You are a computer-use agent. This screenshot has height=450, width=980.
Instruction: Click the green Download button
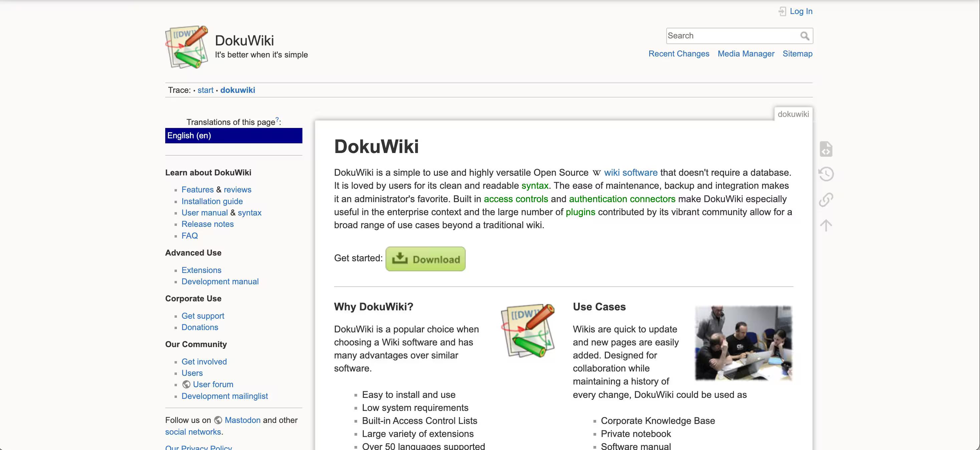(x=425, y=259)
